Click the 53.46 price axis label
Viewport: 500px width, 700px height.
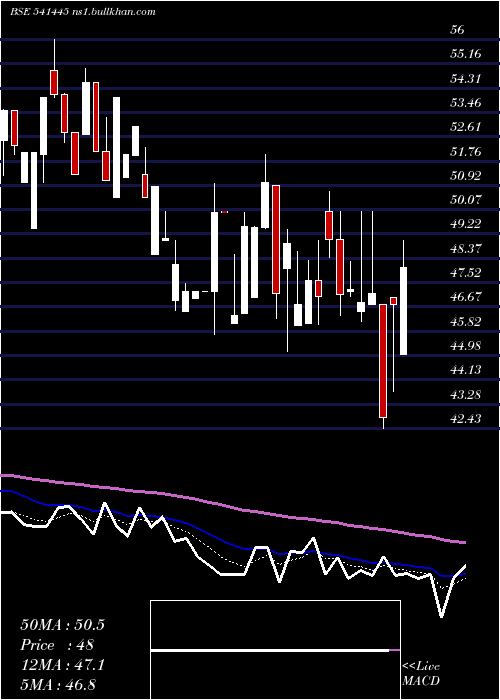(x=466, y=103)
